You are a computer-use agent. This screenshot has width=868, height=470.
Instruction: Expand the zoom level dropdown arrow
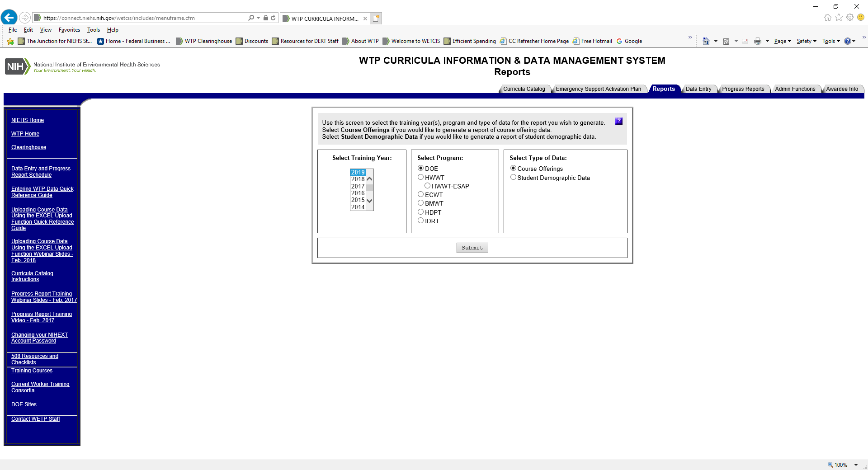pos(856,465)
